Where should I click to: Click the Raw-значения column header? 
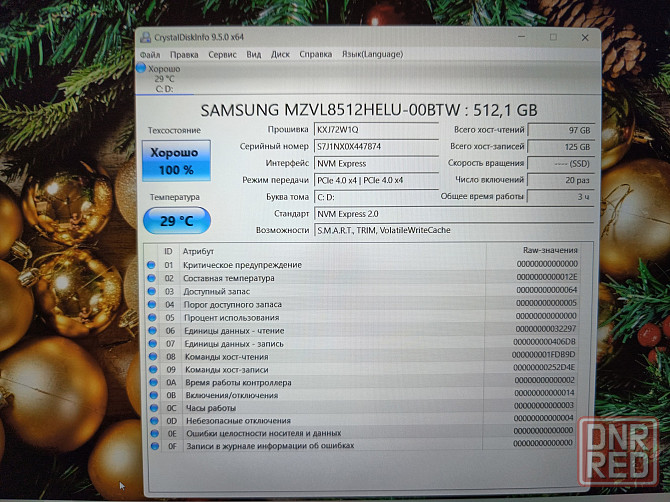click(x=550, y=250)
